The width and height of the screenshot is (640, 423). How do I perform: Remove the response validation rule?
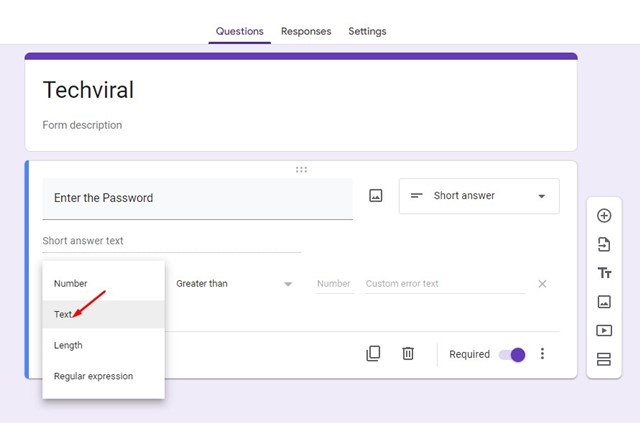[542, 284]
